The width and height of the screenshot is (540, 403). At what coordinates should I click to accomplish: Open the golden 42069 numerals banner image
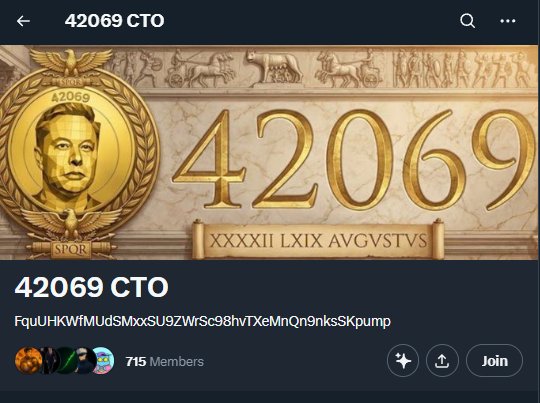[355, 160]
